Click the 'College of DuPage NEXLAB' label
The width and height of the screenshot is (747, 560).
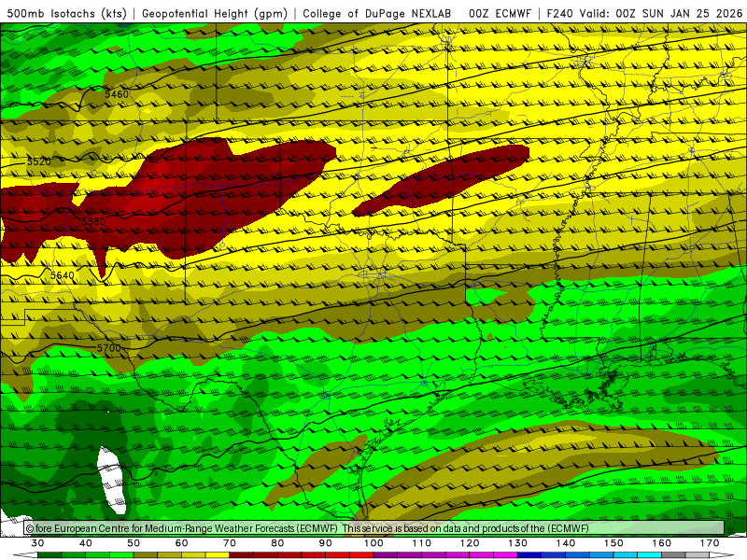coord(377,13)
